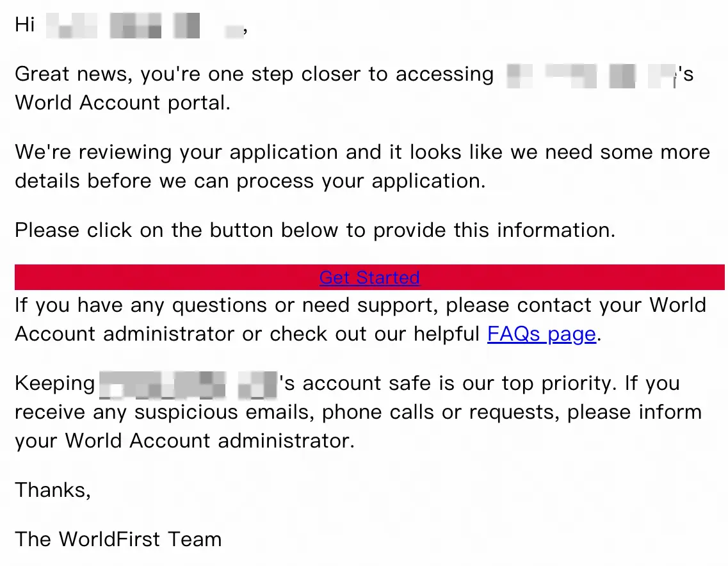Click The WorldFirst Team signature

(118, 540)
